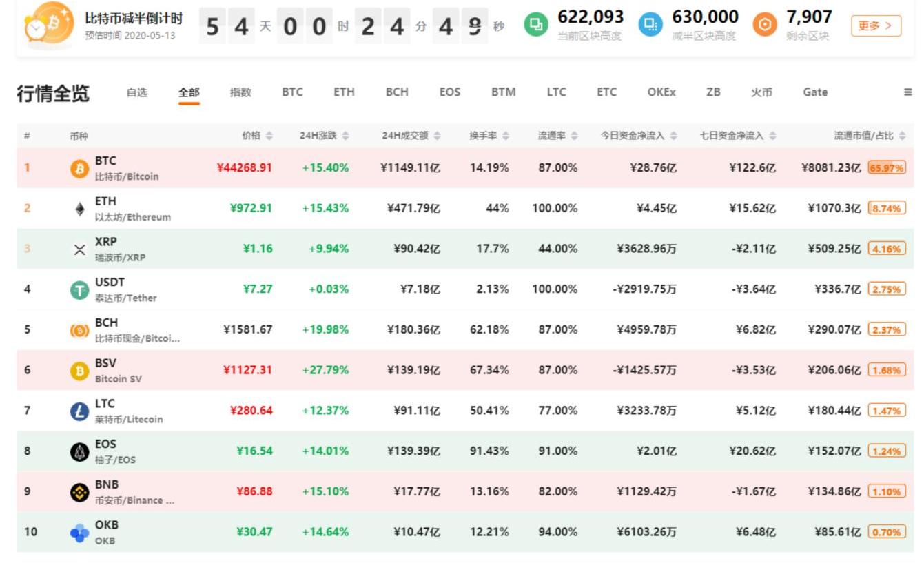Click the Tether (USDT) coin icon
The width and height of the screenshot is (924, 563).
[80, 290]
